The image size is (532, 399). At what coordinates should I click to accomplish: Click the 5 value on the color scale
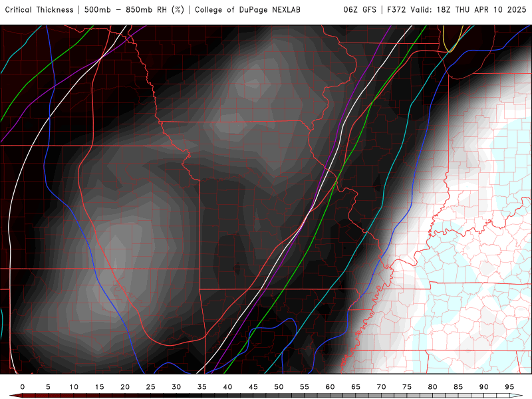click(x=48, y=387)
